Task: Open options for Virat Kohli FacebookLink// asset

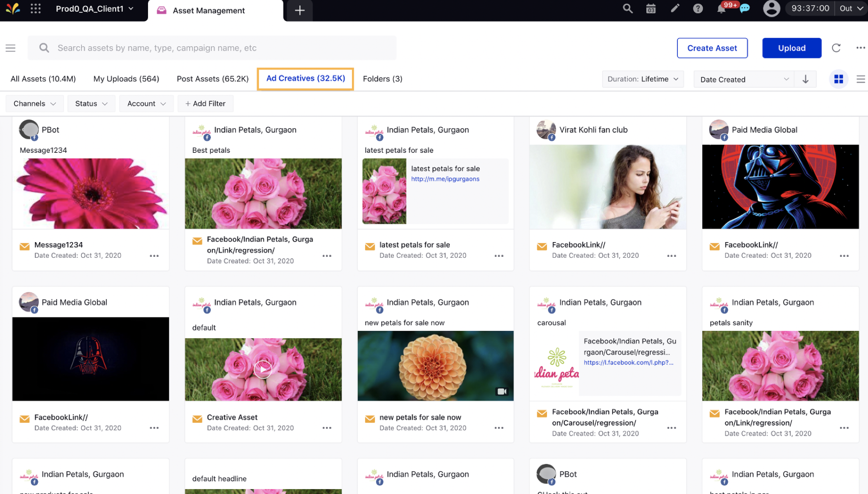Action: click(x=672, y=256)
